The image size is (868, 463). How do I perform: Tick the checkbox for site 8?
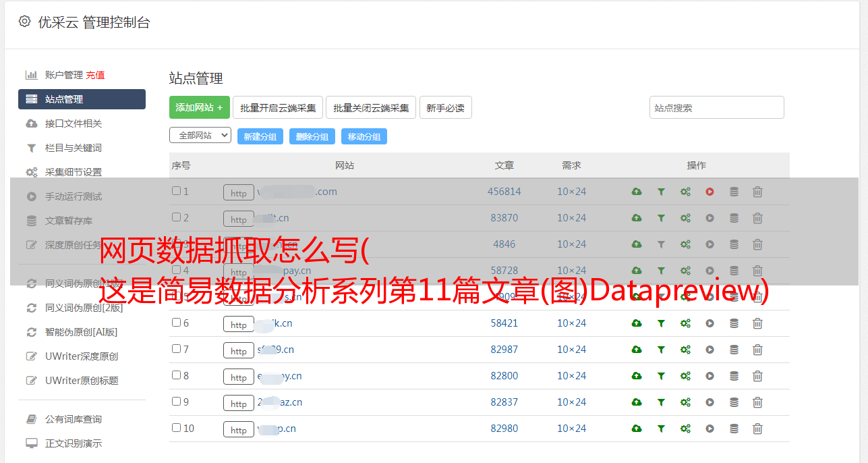176,375
